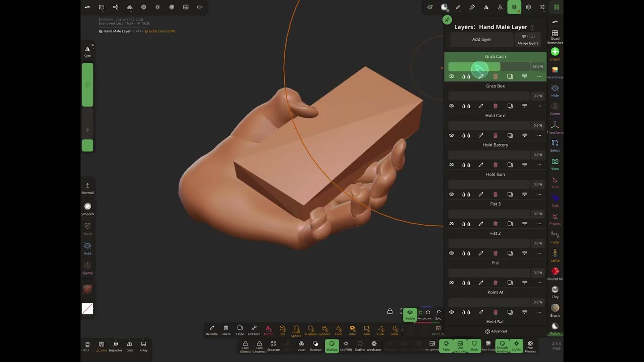Viewport: 644px width, 362px height.
Task: Select the Lathe tool in right toolbar
Action: [555, 255]
